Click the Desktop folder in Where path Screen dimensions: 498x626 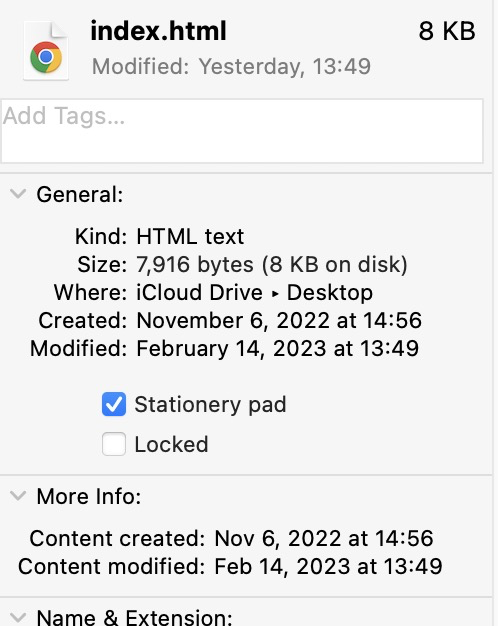(330, 293)
